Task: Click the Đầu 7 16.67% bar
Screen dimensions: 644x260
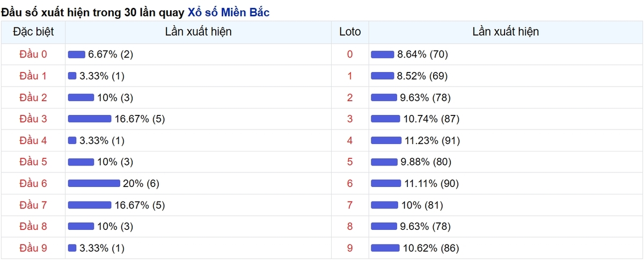Action: (89, 205)
